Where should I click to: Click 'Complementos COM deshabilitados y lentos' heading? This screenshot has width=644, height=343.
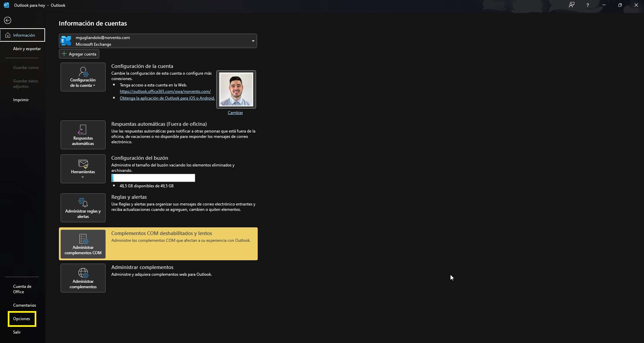[x=162, y=233]
